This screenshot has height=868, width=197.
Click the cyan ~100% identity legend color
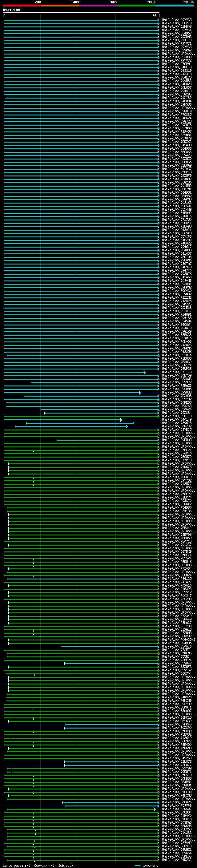point(175,6)
